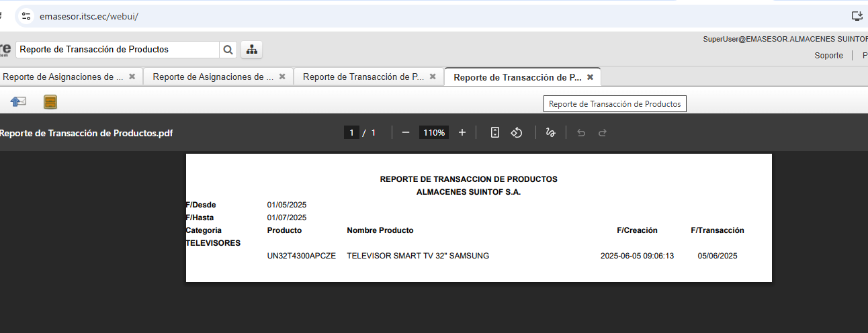The image size is (868, 333).
Task: Rotate the PDF counterclockwise
Action: tap(517, 133)
